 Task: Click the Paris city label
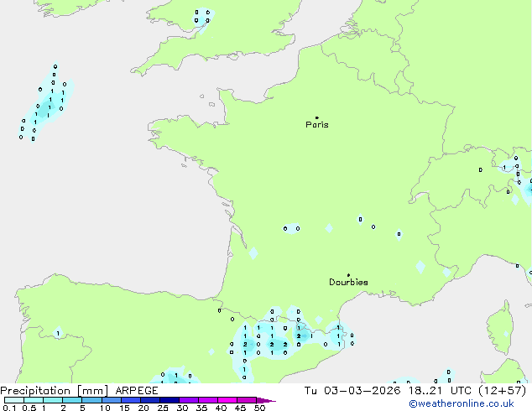pyautogui.click(x=317, y=124)
